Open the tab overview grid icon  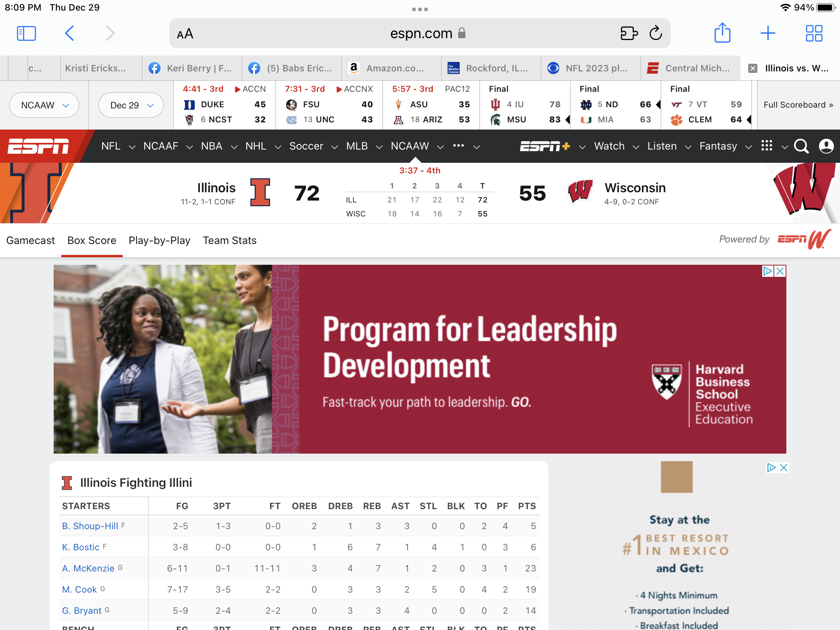tap(814, 33)
